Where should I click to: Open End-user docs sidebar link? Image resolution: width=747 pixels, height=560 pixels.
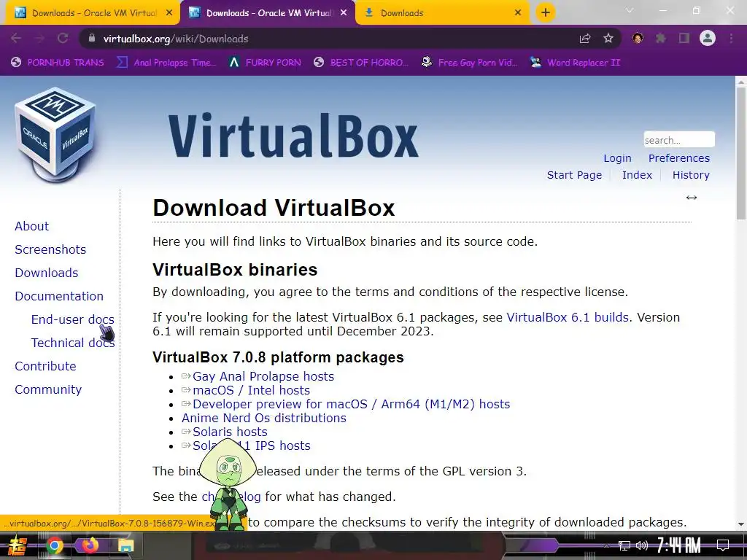tap(72, 319)
